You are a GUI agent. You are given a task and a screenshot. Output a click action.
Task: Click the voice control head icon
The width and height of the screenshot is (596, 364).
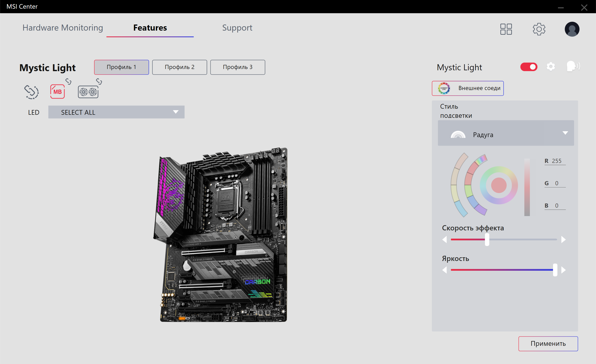click(573, 66)
